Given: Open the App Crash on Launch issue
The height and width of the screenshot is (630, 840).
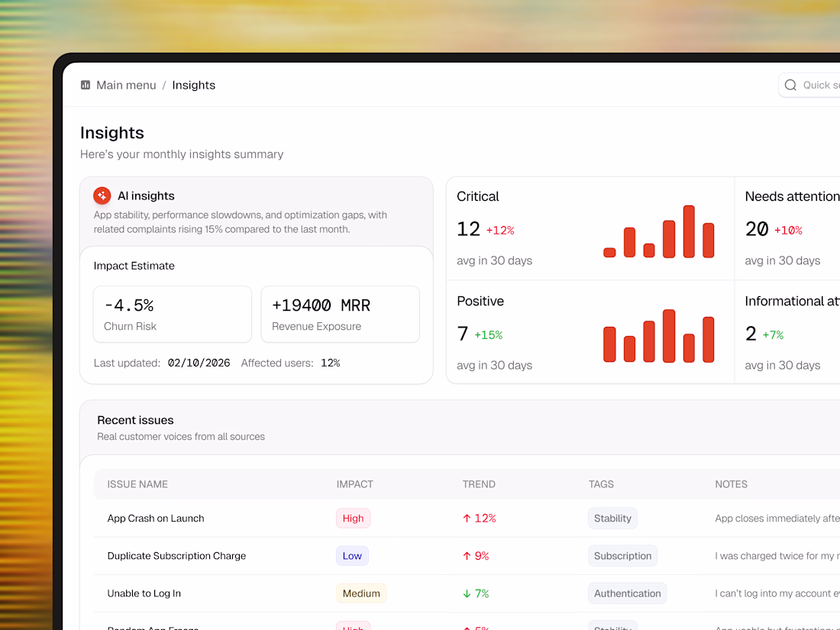Looking at the screenshot, I should [155, 519].
